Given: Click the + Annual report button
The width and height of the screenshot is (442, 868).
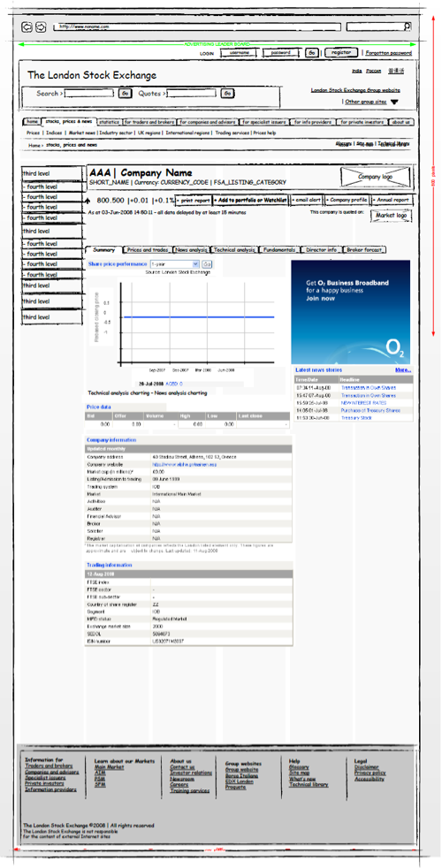Looking at the screenshot, I should tap(392, 200).
